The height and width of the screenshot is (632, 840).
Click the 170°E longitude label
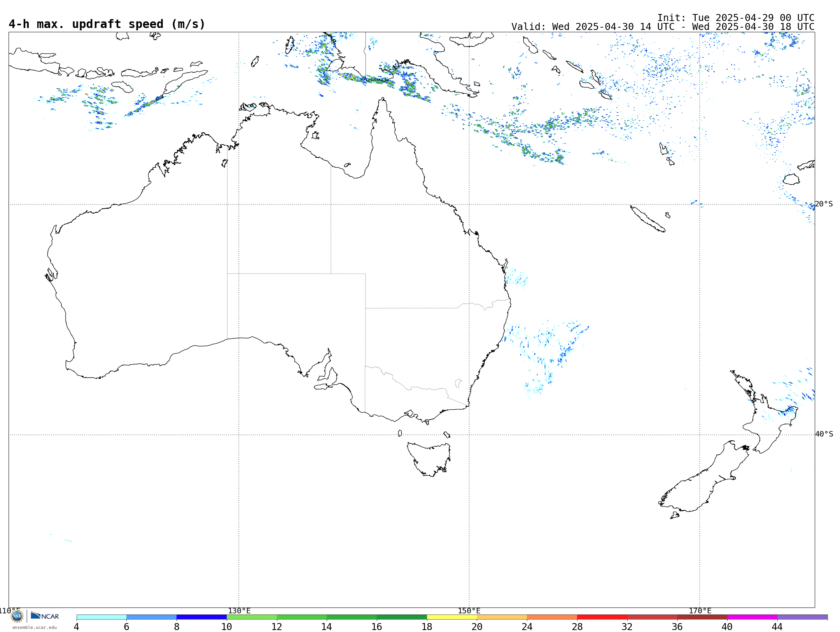click(700, 611)
